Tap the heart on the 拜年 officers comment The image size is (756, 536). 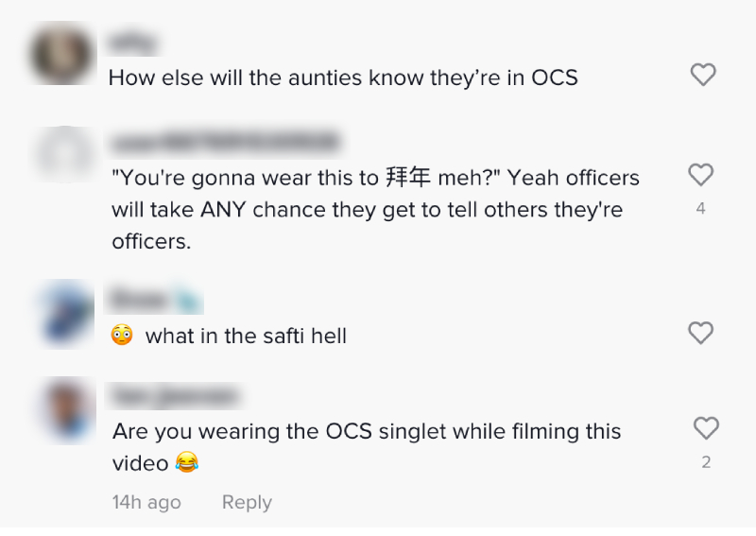[x=700, y=175]
